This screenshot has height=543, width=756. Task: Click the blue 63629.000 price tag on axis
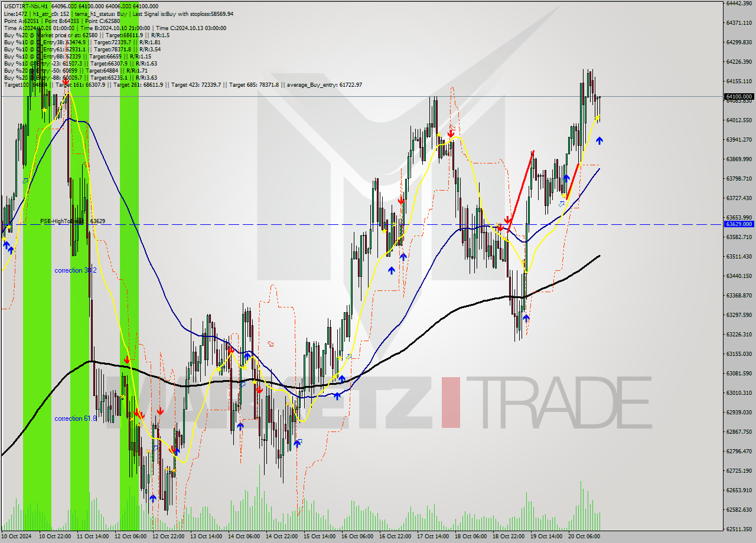739,224
